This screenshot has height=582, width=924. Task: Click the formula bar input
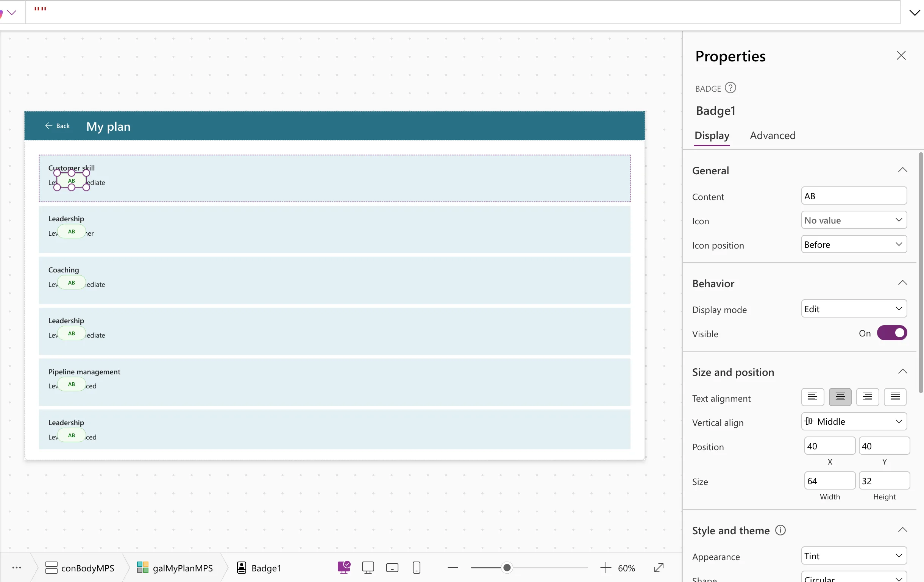coord(463,12)
